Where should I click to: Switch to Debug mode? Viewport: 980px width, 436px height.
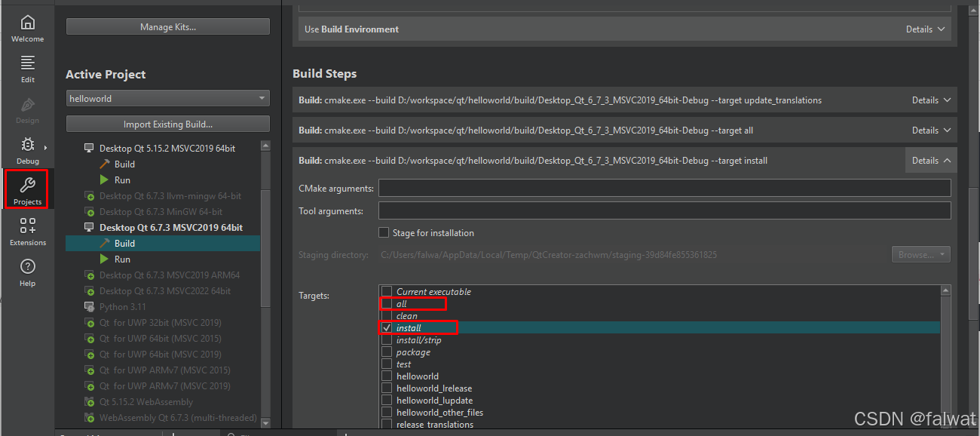27,150
